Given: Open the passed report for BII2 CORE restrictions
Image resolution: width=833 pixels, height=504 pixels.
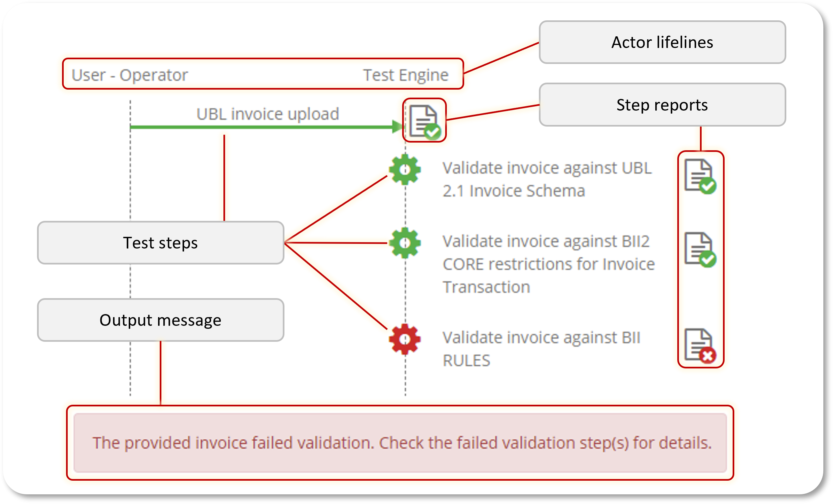Looking at the screenshot, I should click(x=701, y=250).
